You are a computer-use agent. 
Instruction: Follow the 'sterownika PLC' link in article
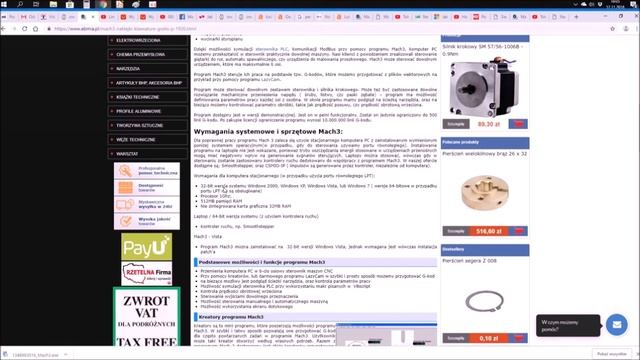click(x=271, y=49)
